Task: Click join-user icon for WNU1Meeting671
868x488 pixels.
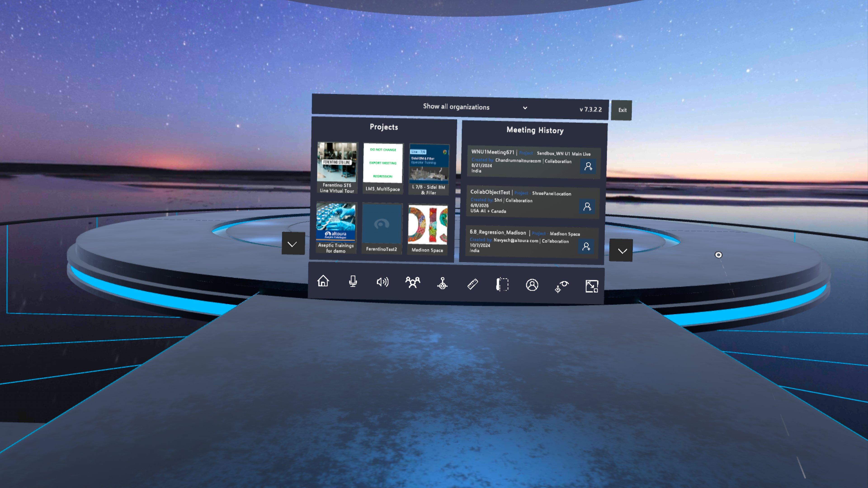Action: pyautogui.click(x=588, y=166)
